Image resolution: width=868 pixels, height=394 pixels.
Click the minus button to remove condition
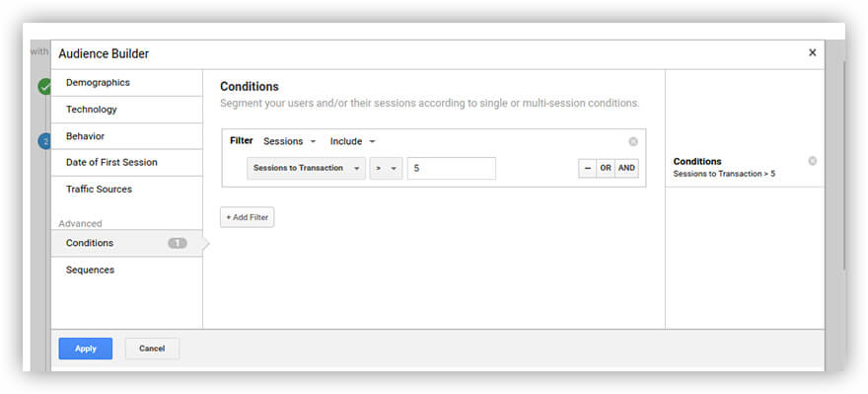(x=587, y=168)
